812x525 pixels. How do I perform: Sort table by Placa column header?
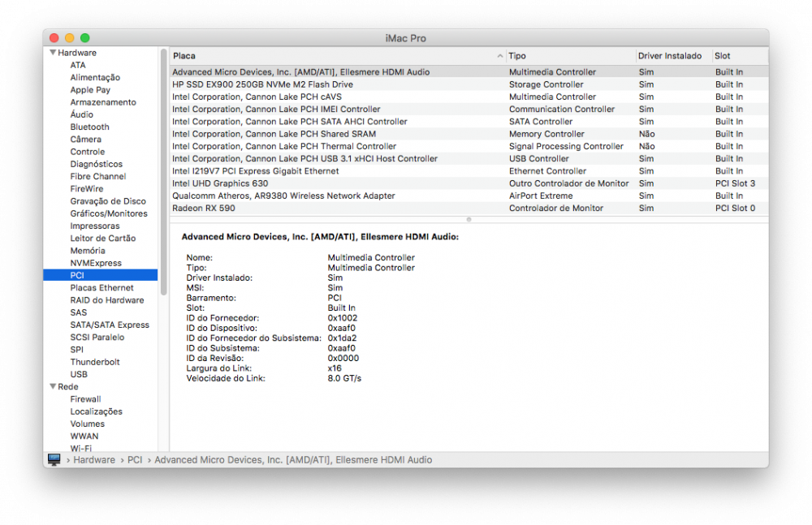tap(338, 56)
